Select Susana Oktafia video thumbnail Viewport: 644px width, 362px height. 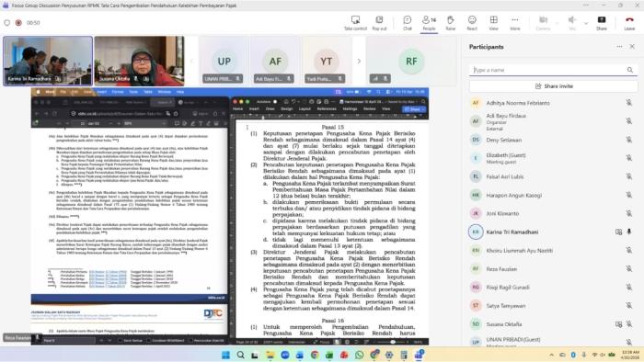coord(139,61)
